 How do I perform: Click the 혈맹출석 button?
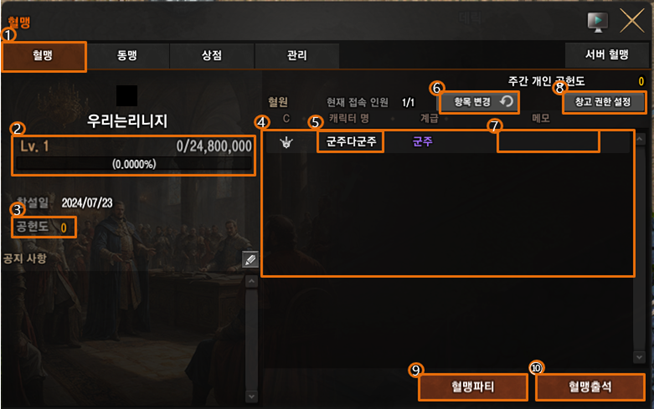590,387
